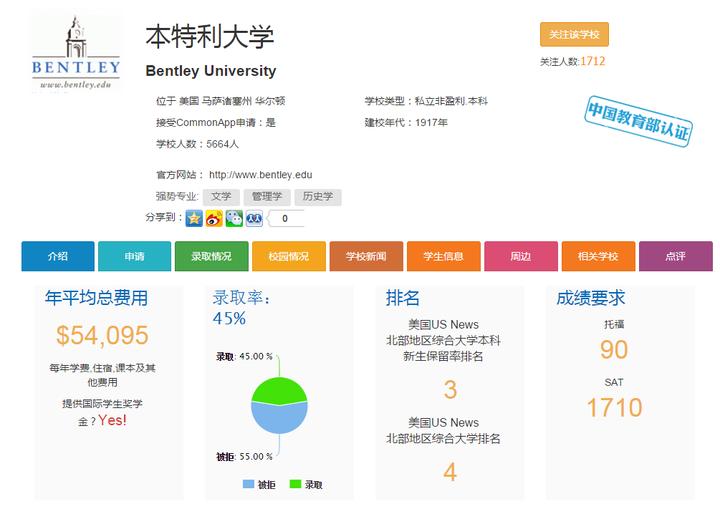The image size is (720, 509).
Task: Click the 成绩要求 heading
Action: click(x=591, y=298)
